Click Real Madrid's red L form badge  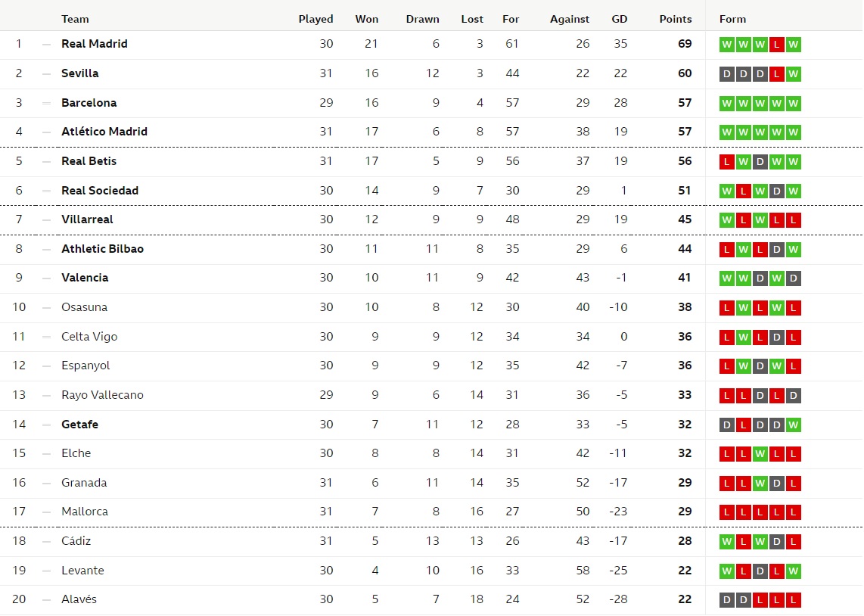click(x=776, y=45)
